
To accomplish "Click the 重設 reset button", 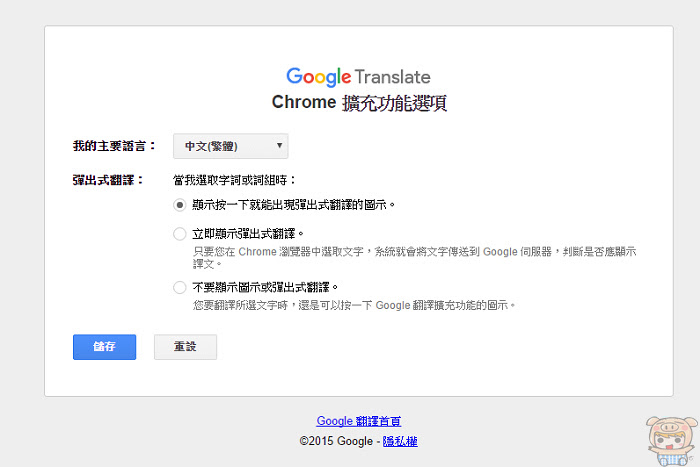I will coord(185,347).
